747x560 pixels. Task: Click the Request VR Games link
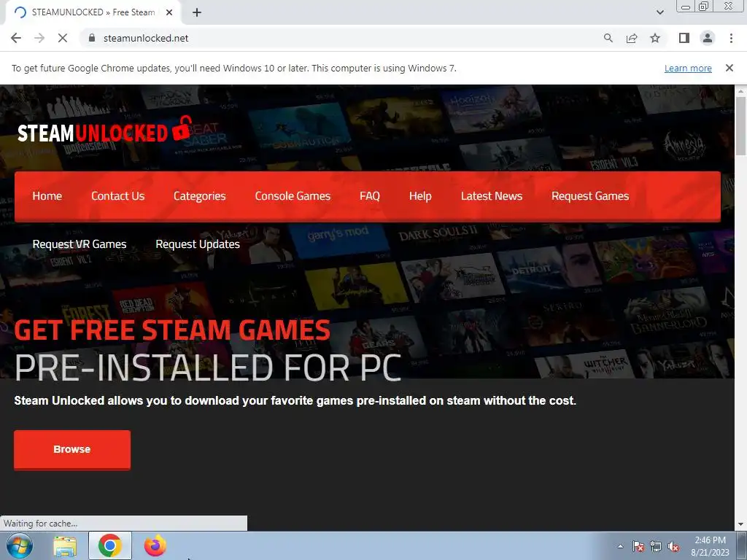pyautogui.click(x=80, y=244)
